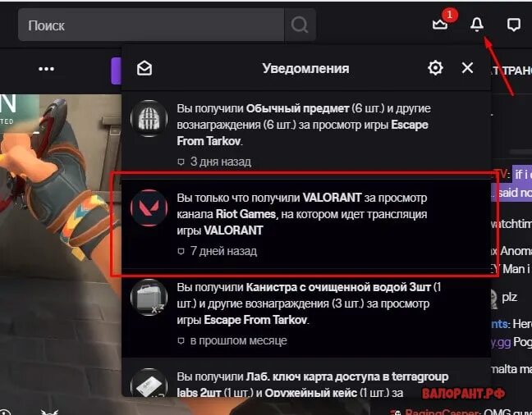The width and height of the screenshot is (532, 415).
Task: Click the search magnifier button
Action: tap(300, 25)
